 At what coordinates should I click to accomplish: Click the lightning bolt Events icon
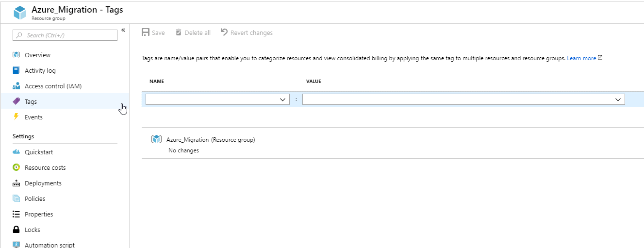pos(16,117)
